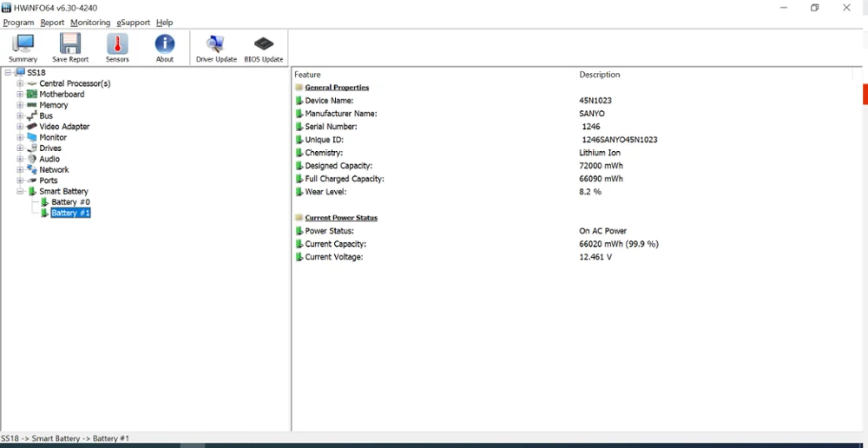Select Battery #1 in the tree
The width and height of the screenshot is (868, 448).
pyautogui.click(x=70, y=213)
